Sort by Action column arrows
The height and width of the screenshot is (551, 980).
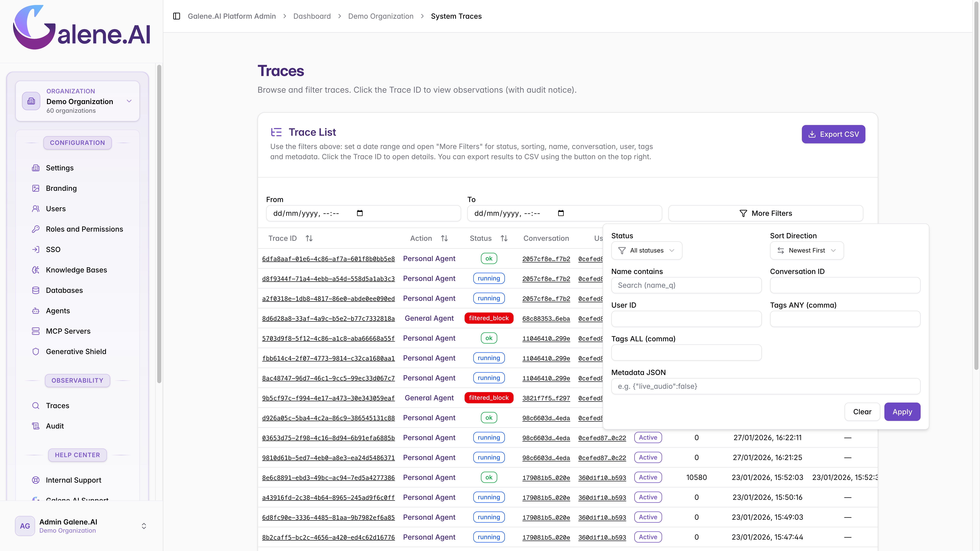[444, 238]
